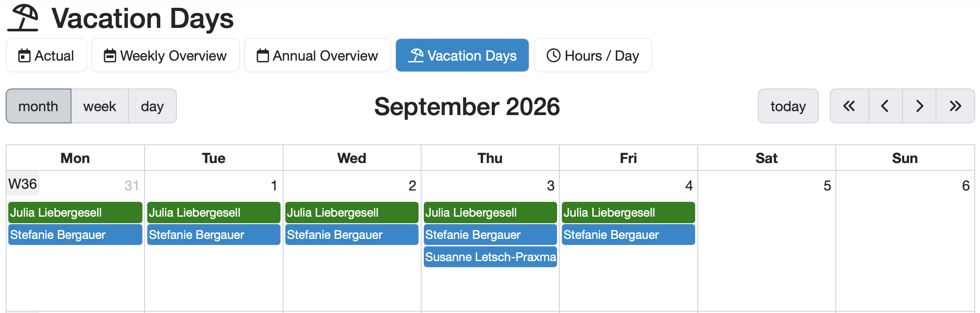The image size is (980, 313).
Task: Open the green Julia Liebergesell entry on Monday
Action: pyautogui.click(x=75, y=212)
